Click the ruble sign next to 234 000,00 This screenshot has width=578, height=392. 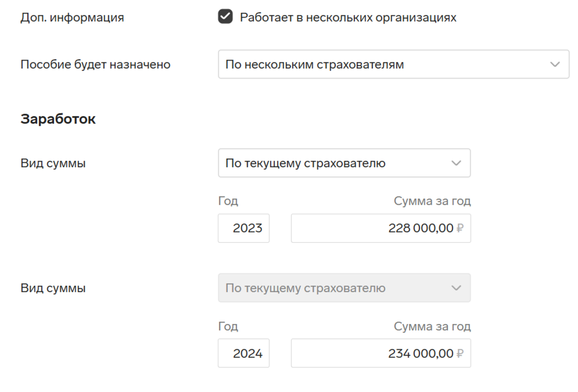tap(460, 353)
